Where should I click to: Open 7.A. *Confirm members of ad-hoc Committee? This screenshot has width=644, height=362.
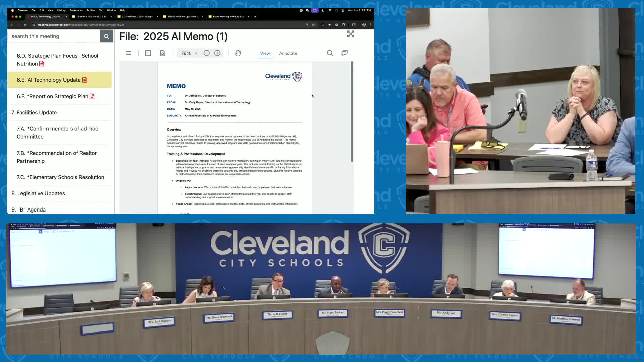pyautogui.click(x=60, y=133)
